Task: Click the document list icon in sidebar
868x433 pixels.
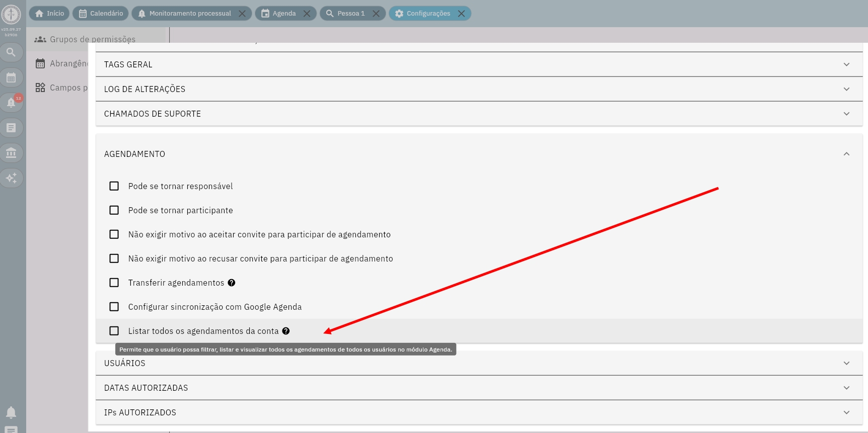Action: [11, 128]
